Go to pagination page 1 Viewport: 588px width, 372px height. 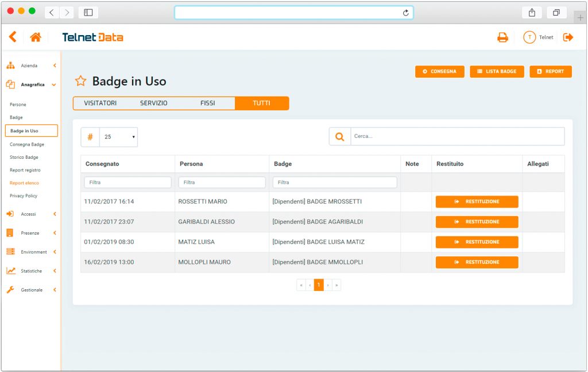pos(319,285)
